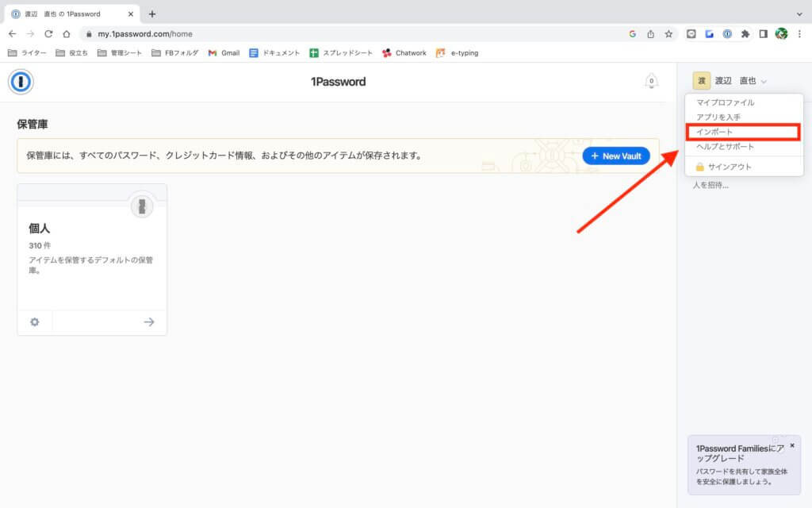Viewport: 812px width, 508px height.
Task: Click the screen capture extension icon
Action: 691,33
